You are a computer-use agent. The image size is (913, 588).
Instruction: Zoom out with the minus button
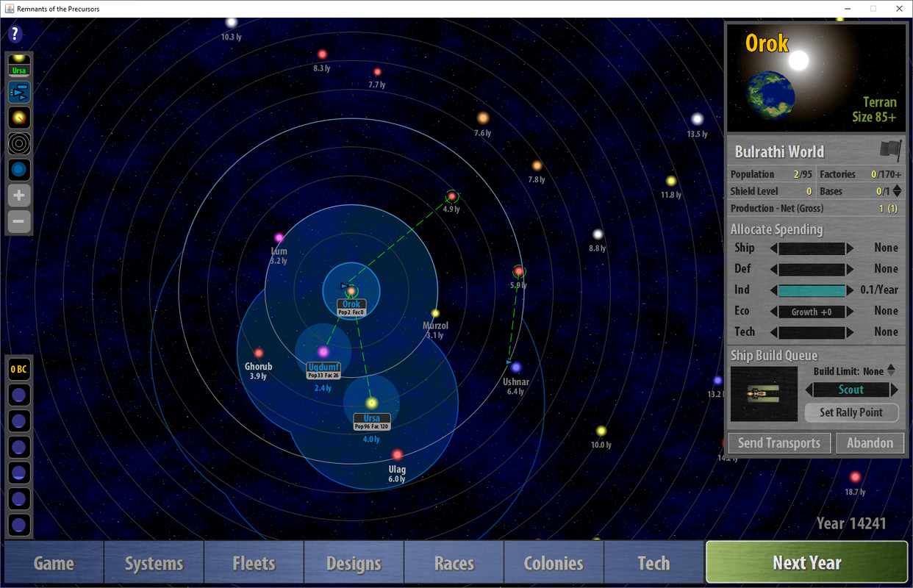19,222
